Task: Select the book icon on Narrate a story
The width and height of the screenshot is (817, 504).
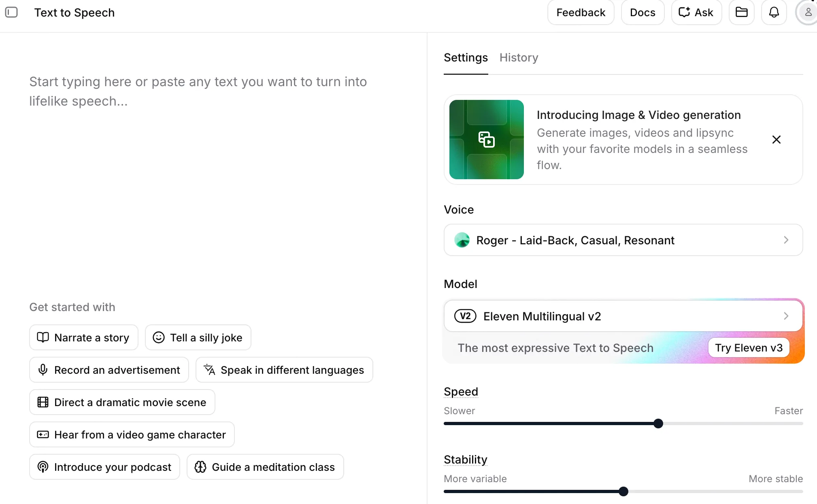Action: (43, 337)
